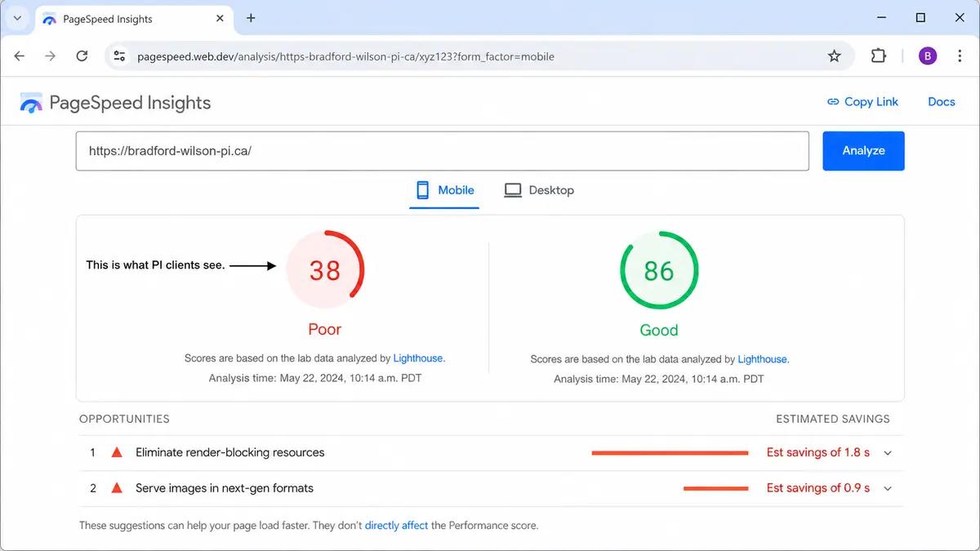Click Eliminate render-blocking resources row text
Viewport: 980px width, 551px height.
229,452
